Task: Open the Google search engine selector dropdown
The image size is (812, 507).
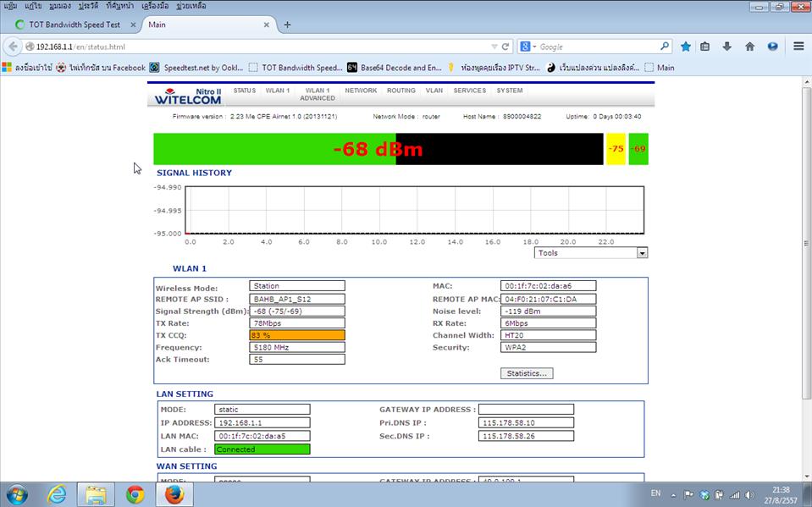Action: pyautogui.click(x=528, y=47)
